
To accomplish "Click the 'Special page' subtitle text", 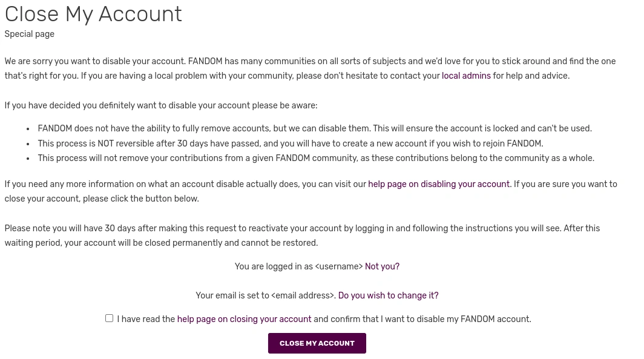I will click(30, 35).
